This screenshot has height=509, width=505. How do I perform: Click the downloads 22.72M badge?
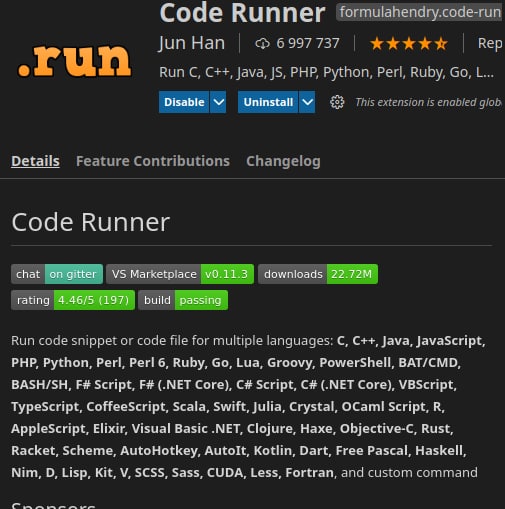point(318,274)
